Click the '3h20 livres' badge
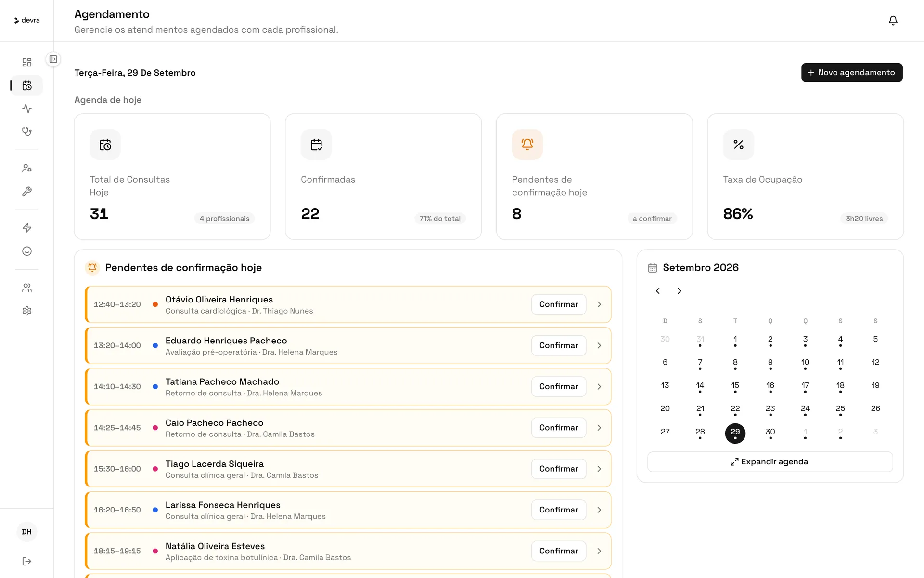The height and width of the screenshot is (578, 924). pyautogui.click(x=864, y=219)
